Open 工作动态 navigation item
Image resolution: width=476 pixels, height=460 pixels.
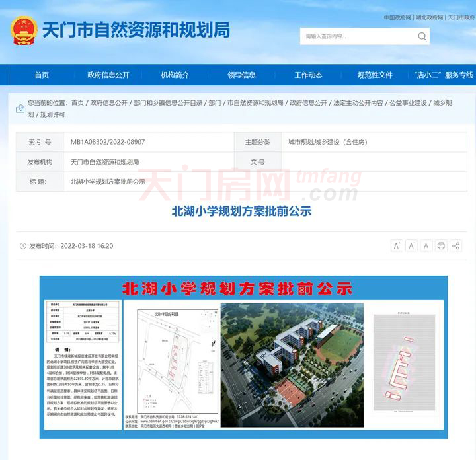pos(308,75)
